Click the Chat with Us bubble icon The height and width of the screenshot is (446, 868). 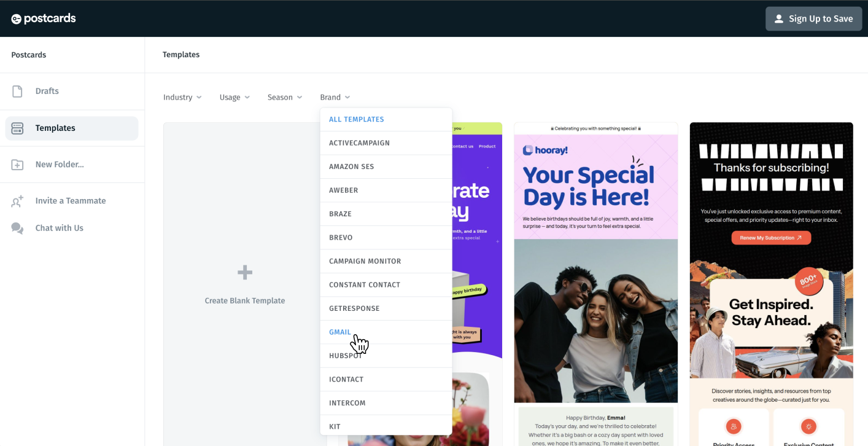pos(17,228)
